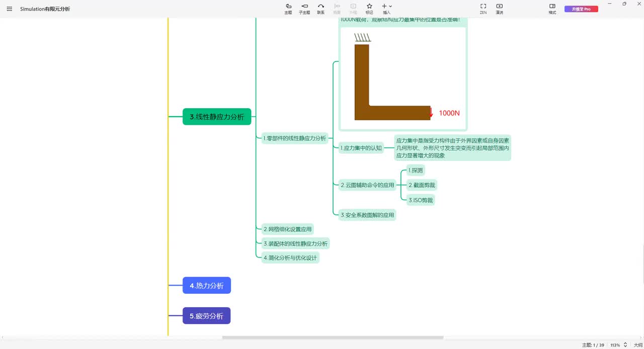Select 1.零部件的线性静应力分析 subtopic
The height and width of the screenshot is (349, 644).
[295, 138]
